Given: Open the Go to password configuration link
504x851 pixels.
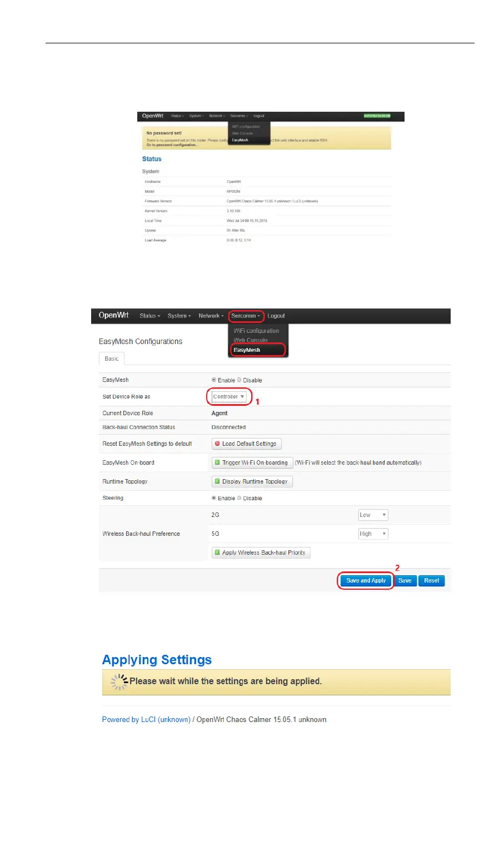Looking at the screenshot, I should coord(172,145).
